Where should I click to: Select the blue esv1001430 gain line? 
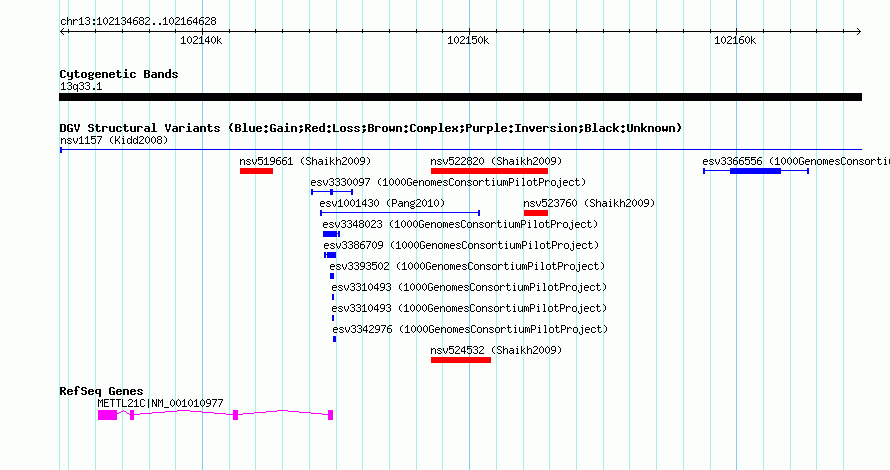tap(400, 213)
